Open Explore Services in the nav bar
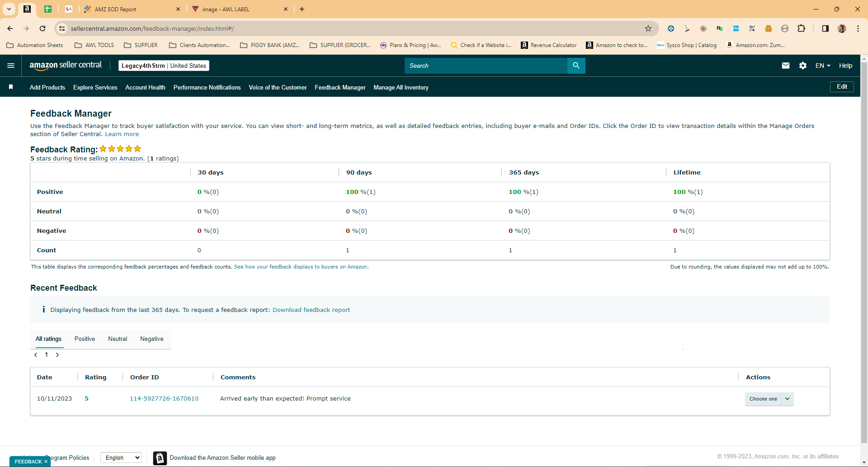The width and height of the screenshot is (868, 467). [95, 87]
